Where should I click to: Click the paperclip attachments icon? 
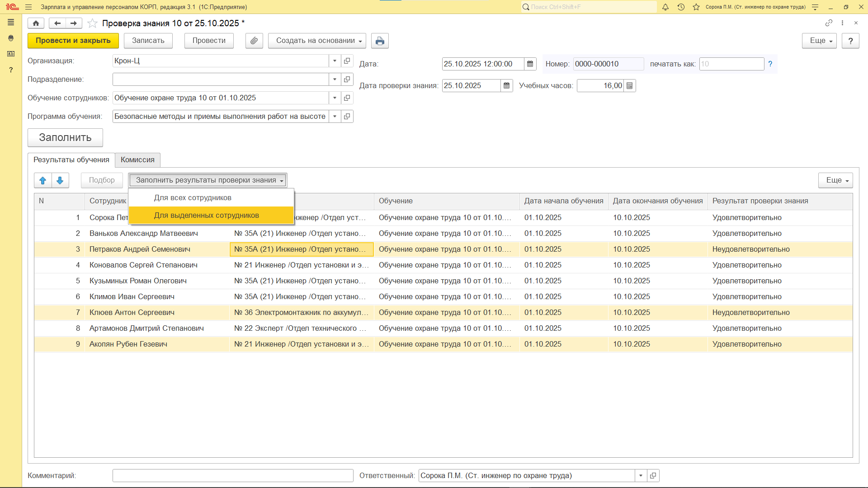tap(254, 41)
